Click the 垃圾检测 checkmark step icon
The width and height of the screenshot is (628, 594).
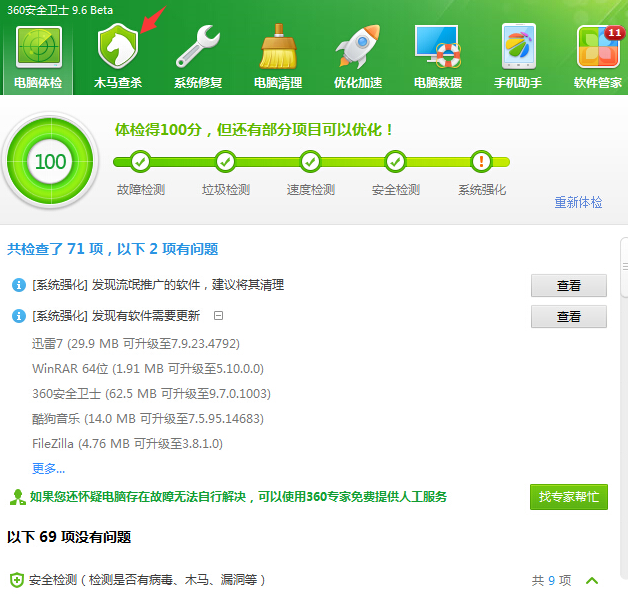(225, 162)
